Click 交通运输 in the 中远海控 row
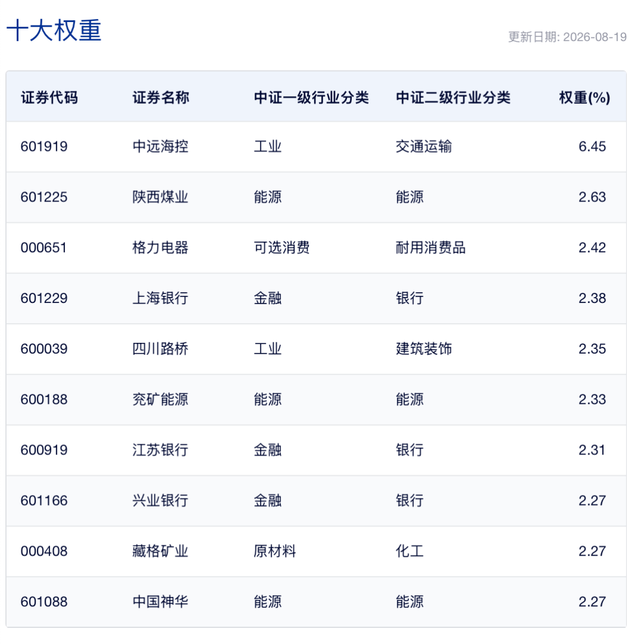The image size is (644, 644). [x=424, y=147]
